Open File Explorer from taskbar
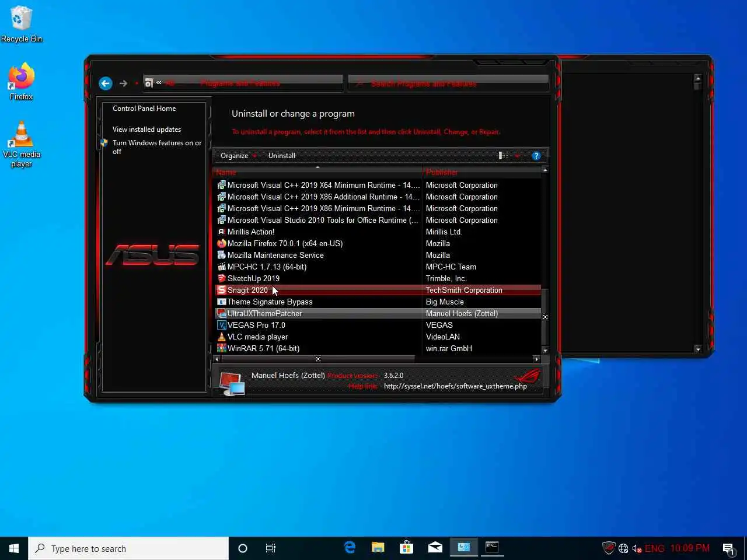The height and width of the screenshot is (560, 747). (378, 548)
